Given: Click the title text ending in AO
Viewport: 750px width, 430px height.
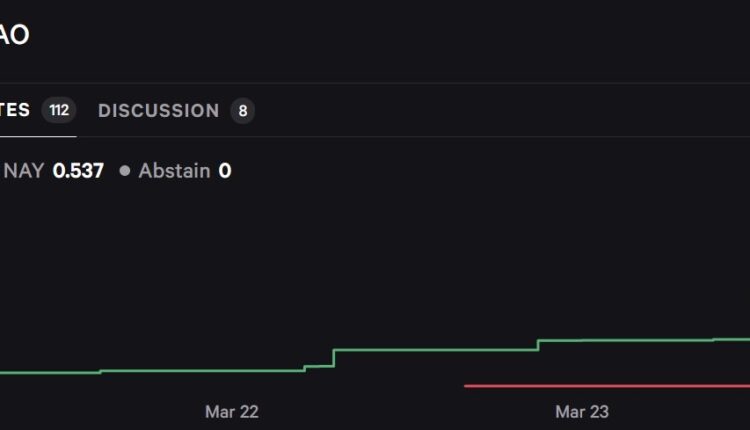Looking at the screenshot, I should tap(15, 35).
